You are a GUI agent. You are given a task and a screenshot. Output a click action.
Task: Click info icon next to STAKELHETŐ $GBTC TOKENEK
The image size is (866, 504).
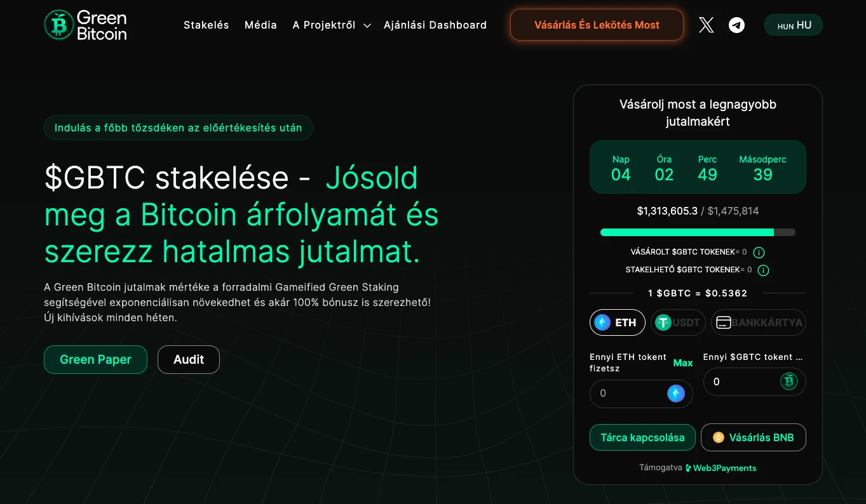click(764, 270)
